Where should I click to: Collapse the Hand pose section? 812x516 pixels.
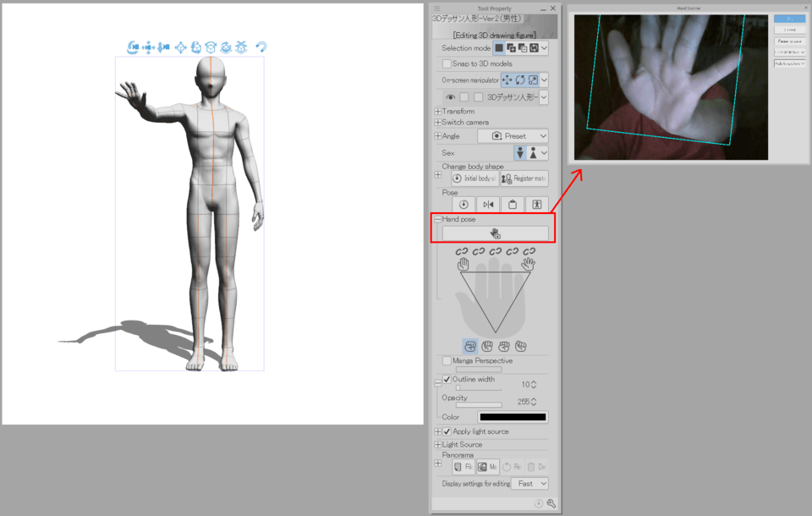click(x=437, y=219)
